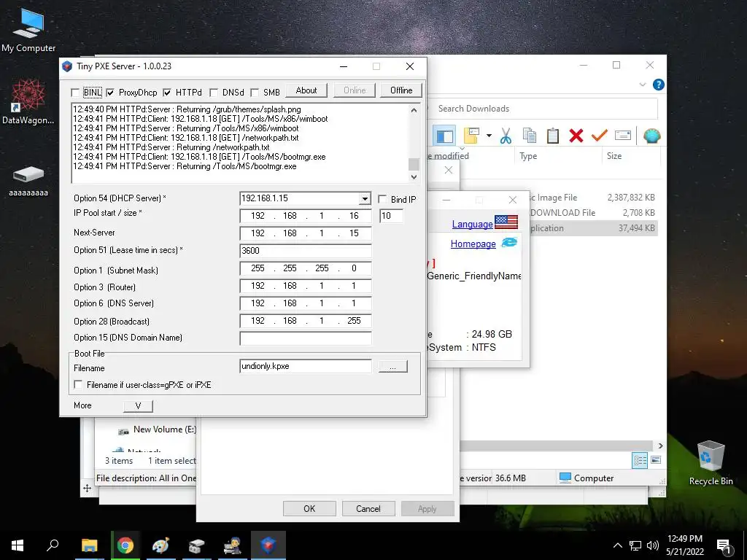Toggle the HTTPd checkbox
Screen dimensions: 747x560
(x=167, y=93)
